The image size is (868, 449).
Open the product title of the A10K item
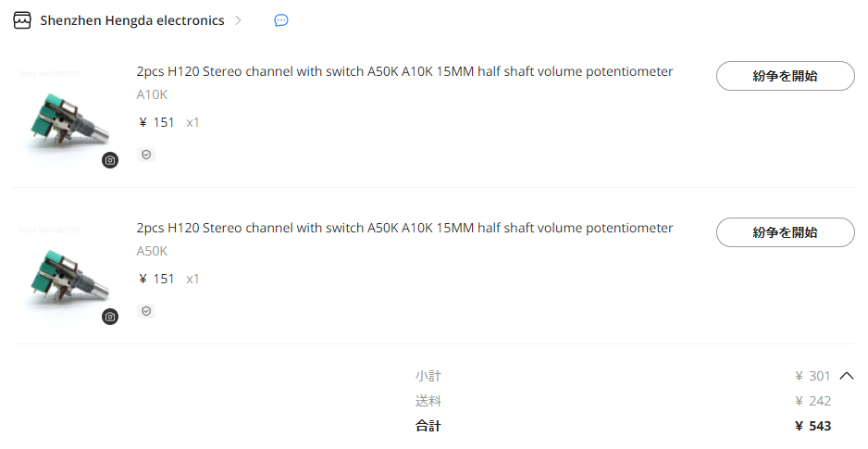tap(404, 71)
